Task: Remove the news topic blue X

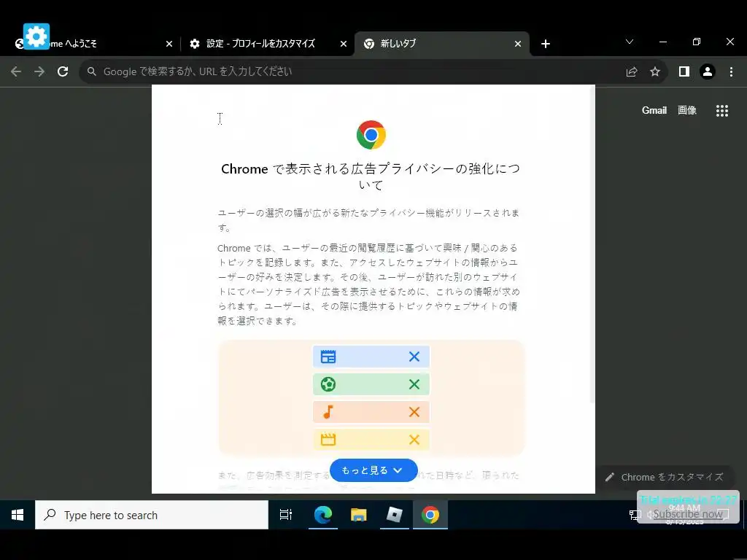Action: (x=414, y=357)
